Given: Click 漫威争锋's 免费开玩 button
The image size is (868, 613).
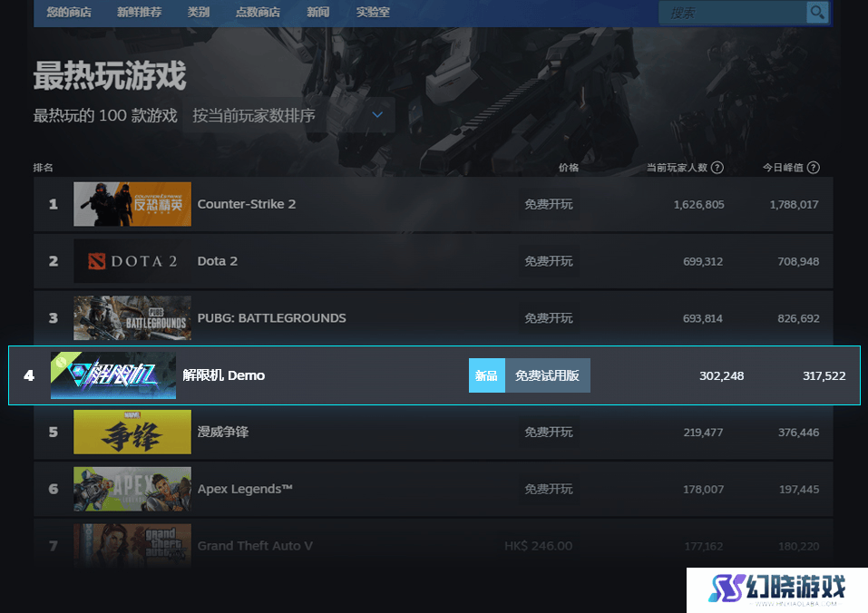Looking at the screenshot, I should point(549,432).
